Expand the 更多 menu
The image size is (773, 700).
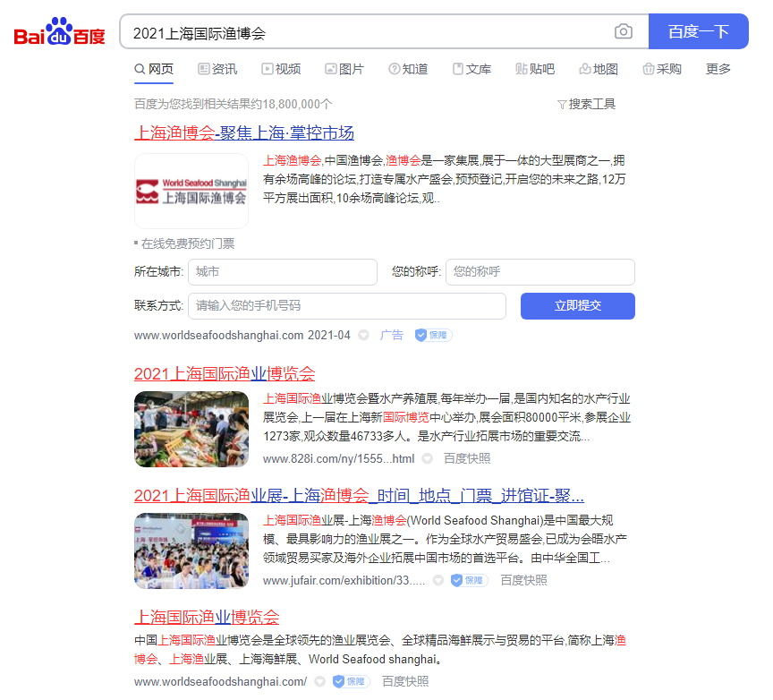click(718, 68)
